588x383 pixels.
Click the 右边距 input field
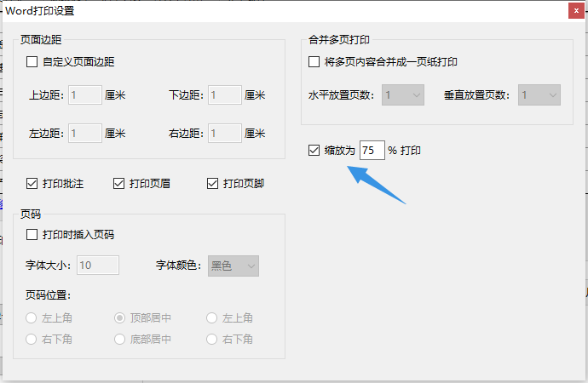click(225, 134)
